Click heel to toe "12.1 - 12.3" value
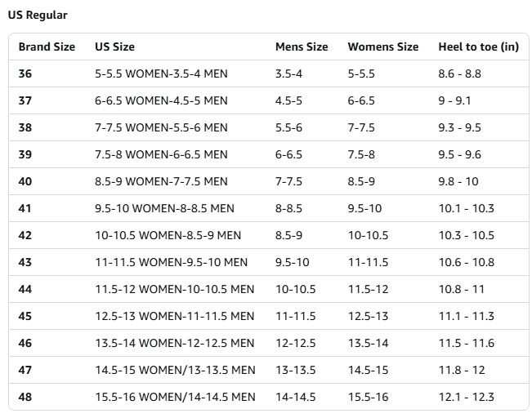Viewport: 532px width, 418px height. tap(466, 397)
